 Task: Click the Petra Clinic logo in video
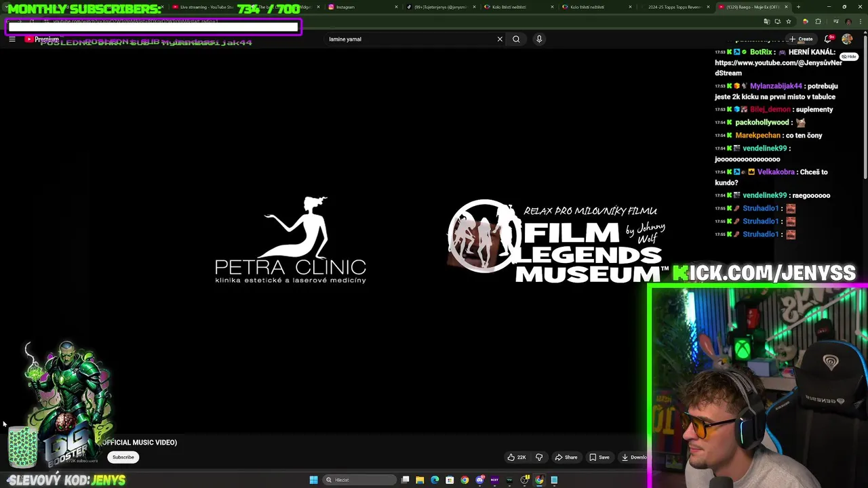(x=291, y=240)
